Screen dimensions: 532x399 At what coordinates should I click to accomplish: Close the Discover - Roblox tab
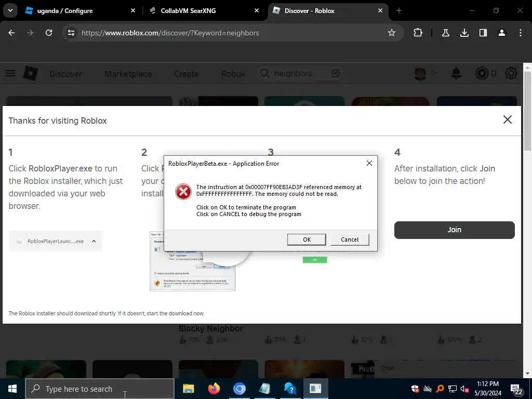(x=380, y=10)
